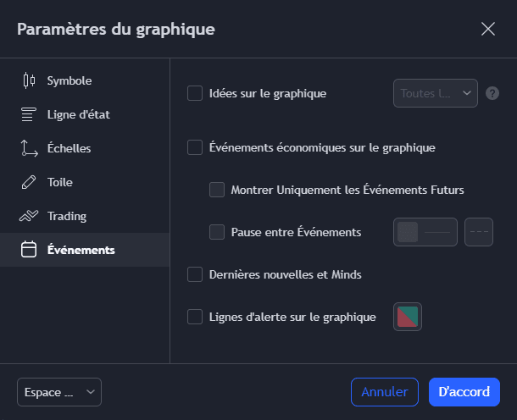Screen dimensions: 517x420
Task: Click the Ligne d'état lines icon
Action: coord(29,115)
